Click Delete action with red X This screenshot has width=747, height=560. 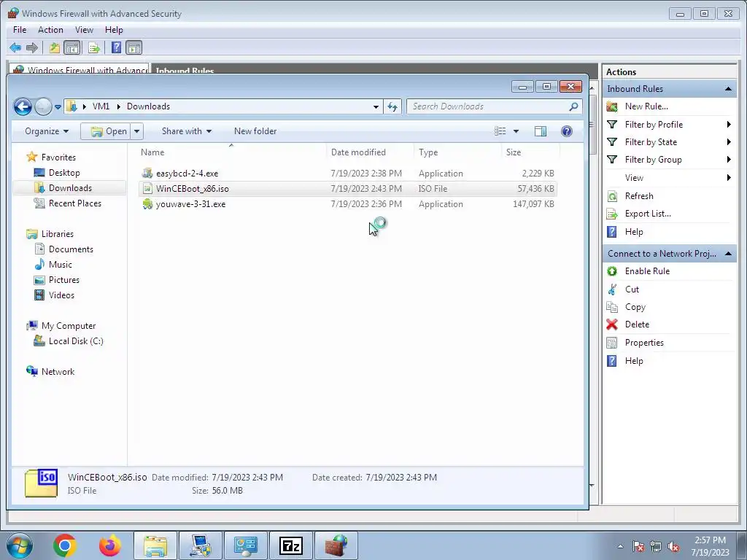[x=637, y=324]
